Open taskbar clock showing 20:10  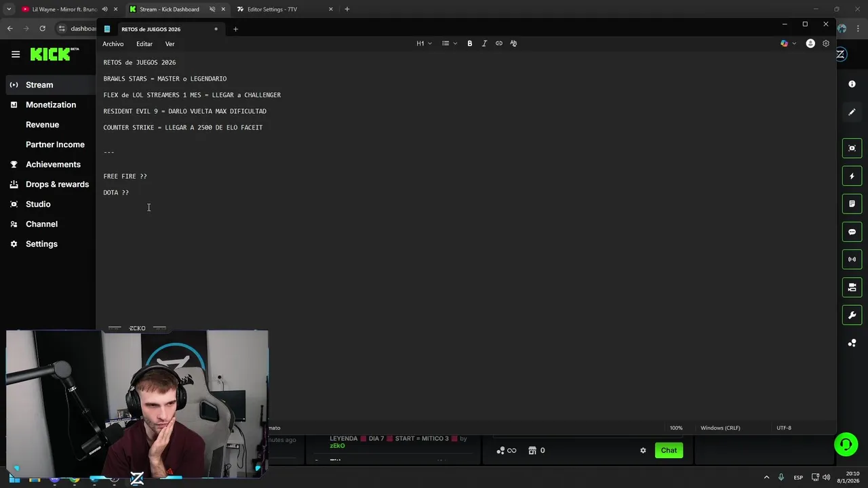coord(848,477)
